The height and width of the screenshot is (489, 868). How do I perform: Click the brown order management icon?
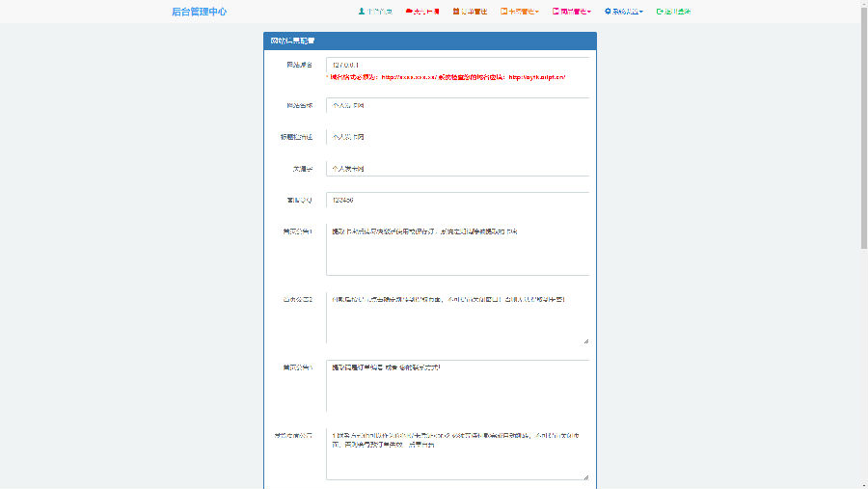pos(456,11)
